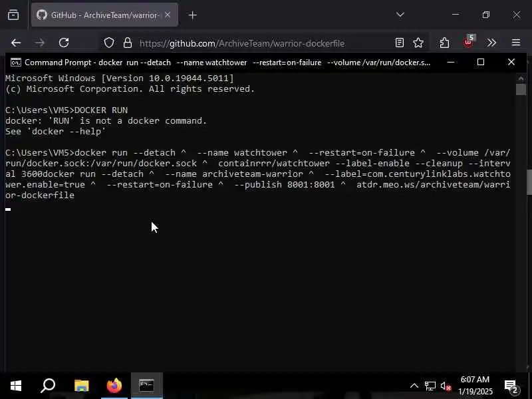Open tracking protection shield icon
The height and width of the screenshot is (399, 532).
109,43
